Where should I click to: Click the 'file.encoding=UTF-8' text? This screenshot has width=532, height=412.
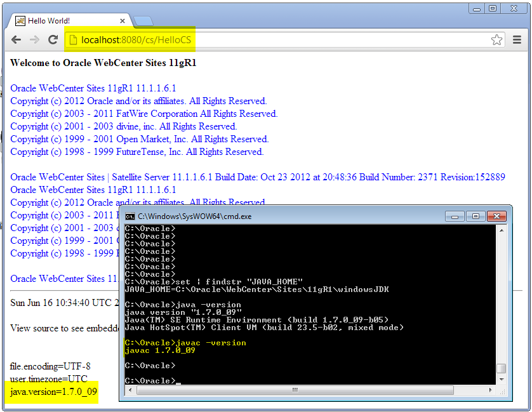pos(50,366)
